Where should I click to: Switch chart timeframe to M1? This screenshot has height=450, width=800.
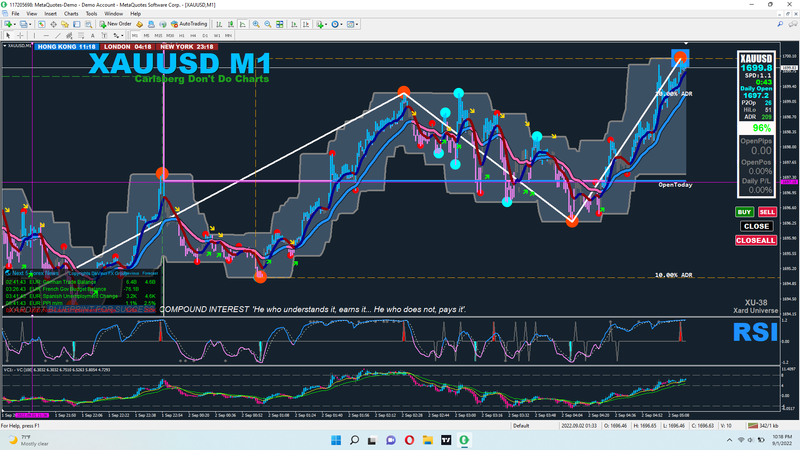pyautogui.click(x=135, y=36)
